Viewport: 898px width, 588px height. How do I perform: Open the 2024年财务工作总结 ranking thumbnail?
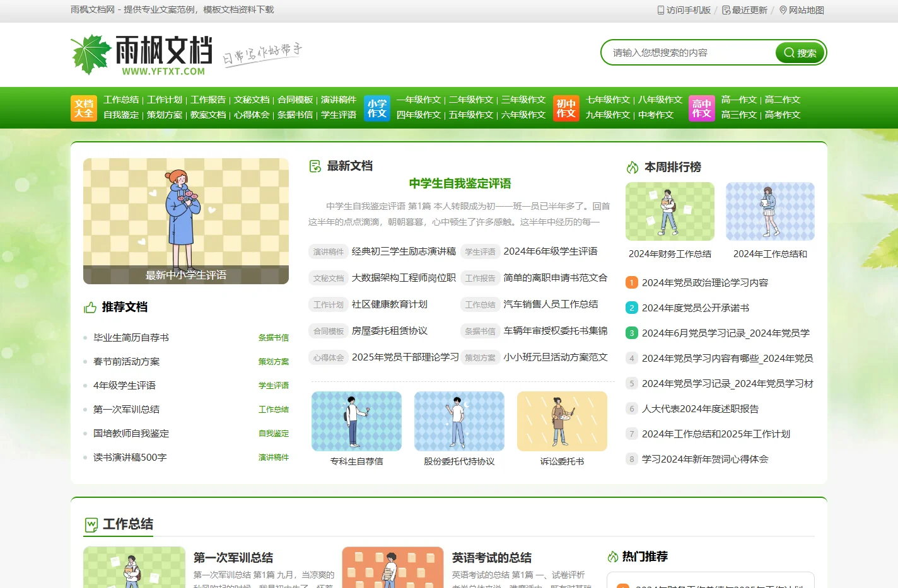[670, 212]
